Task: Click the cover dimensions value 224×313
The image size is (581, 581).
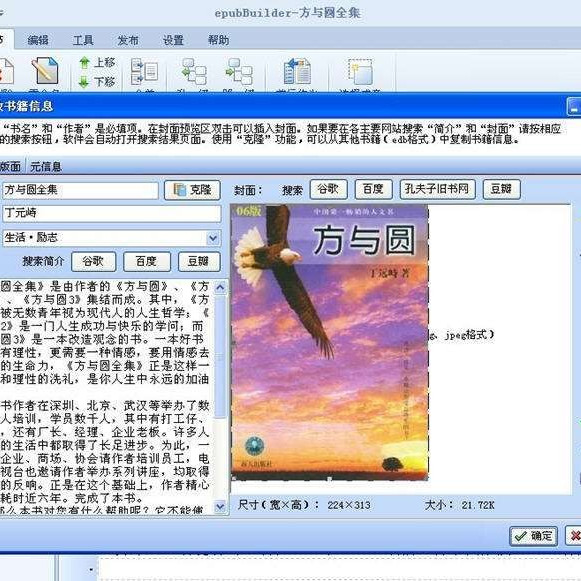Action: 349,505
